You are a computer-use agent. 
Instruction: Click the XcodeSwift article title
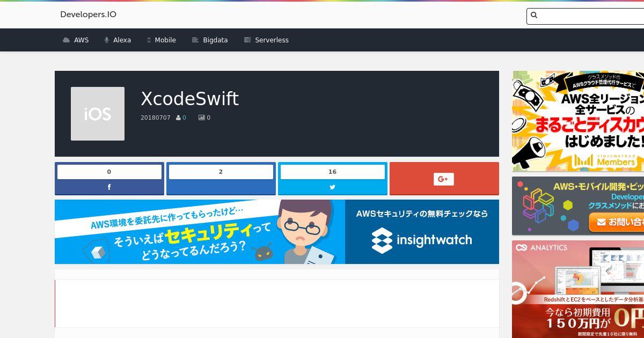[x=189, y=99]
